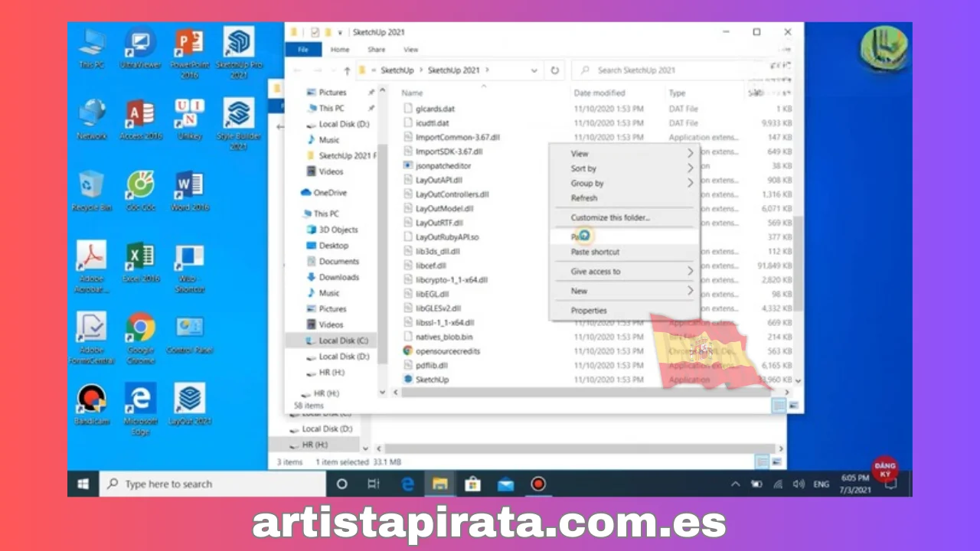Show hidden system tray icons
980x551 pixels.
tap(736, 484)
